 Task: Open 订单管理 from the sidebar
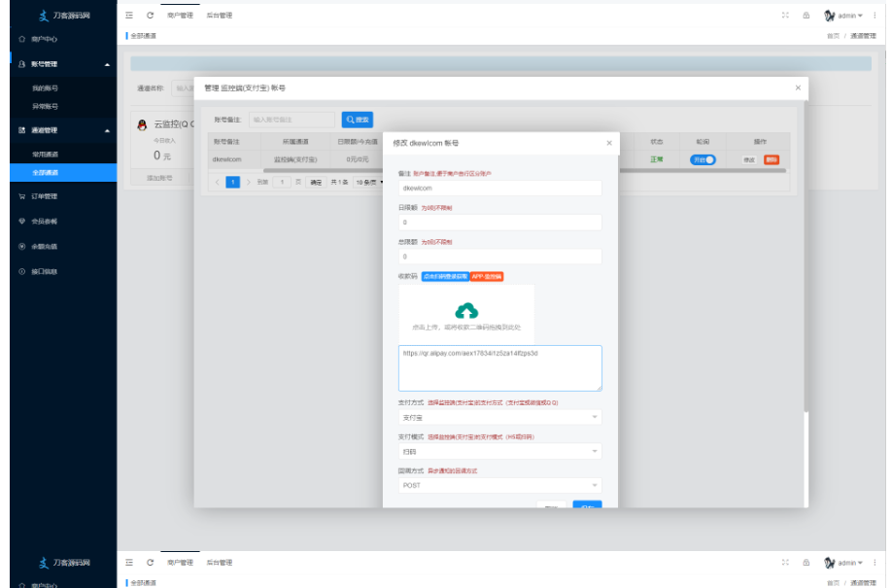[x=45, y=196]
